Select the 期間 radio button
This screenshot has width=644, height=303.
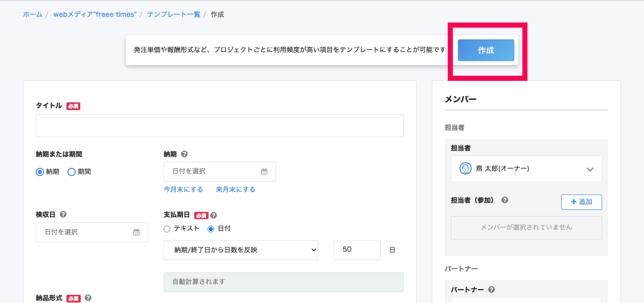72,172
